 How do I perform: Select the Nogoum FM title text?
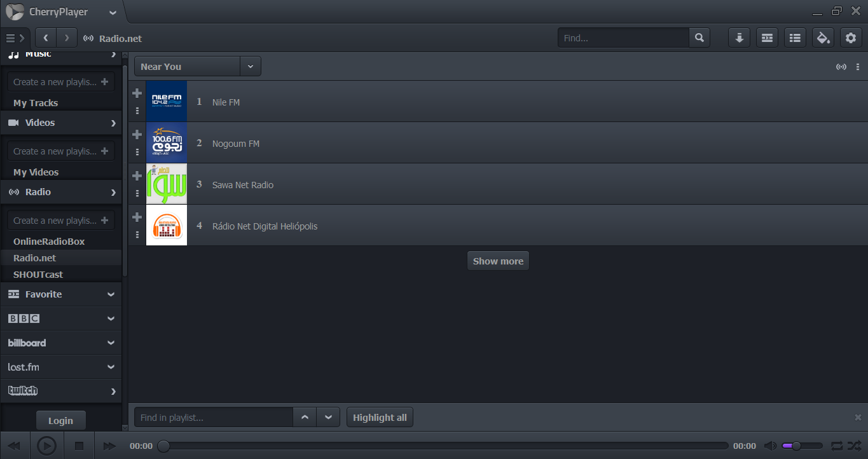click(236, 144)
